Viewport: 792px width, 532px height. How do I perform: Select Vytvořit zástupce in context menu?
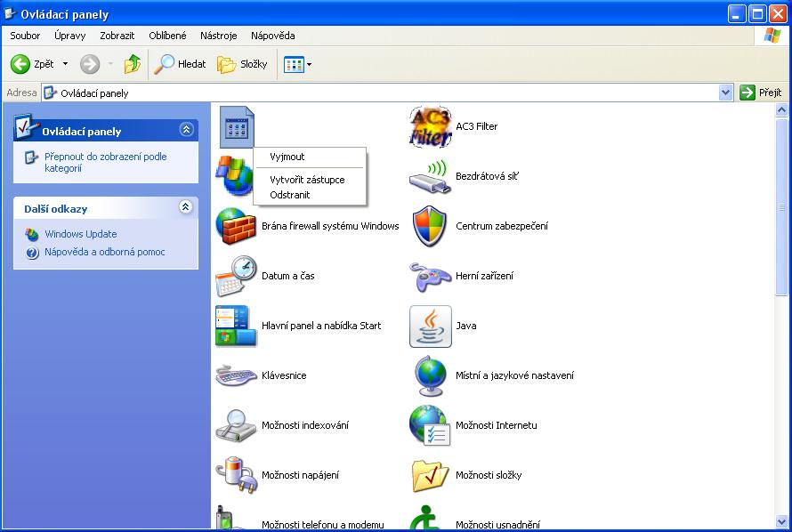pos(307,180)
